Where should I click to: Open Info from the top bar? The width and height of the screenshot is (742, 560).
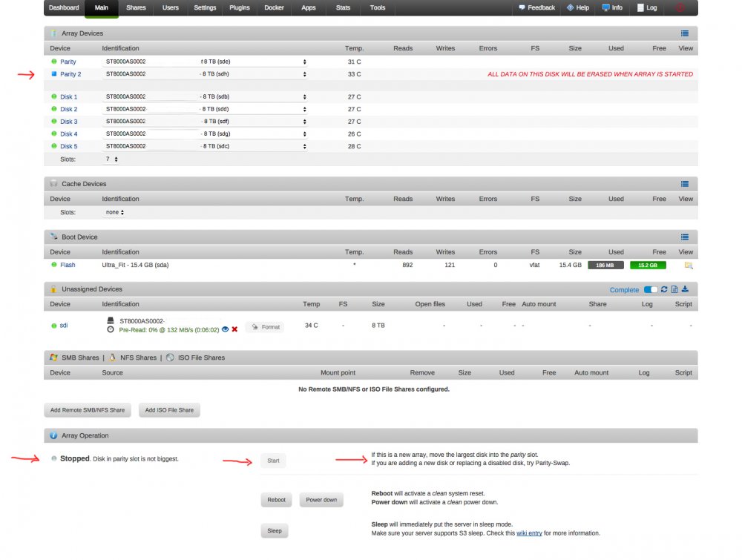(x=612, y=7)
